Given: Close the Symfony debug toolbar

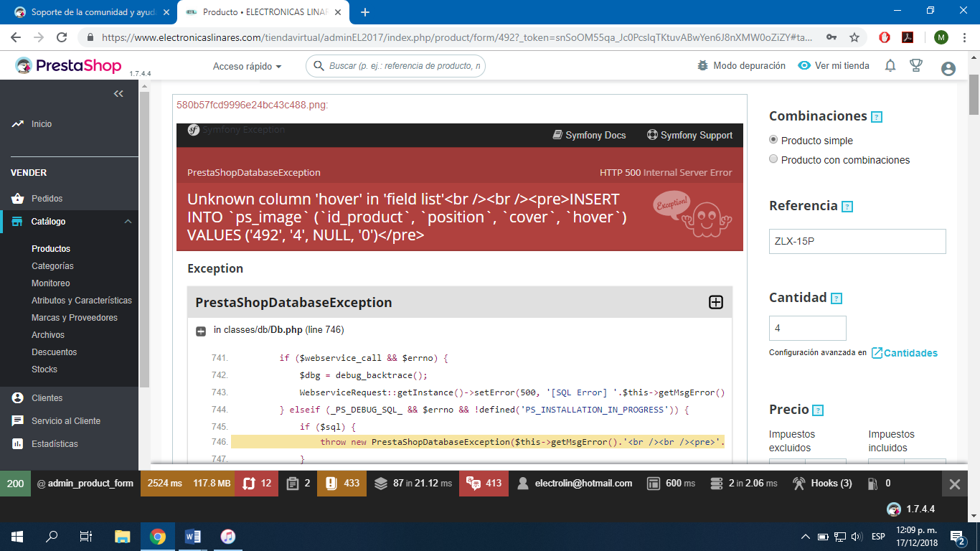Looking at the screenshot, I should pyautogui.click(x=954, y=484).
